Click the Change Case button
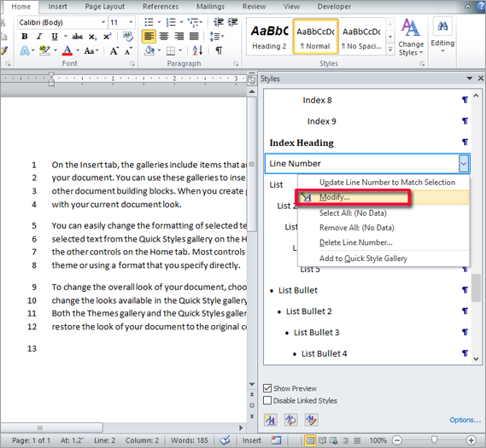The image size is (486, 448). (x=91, y=50)
